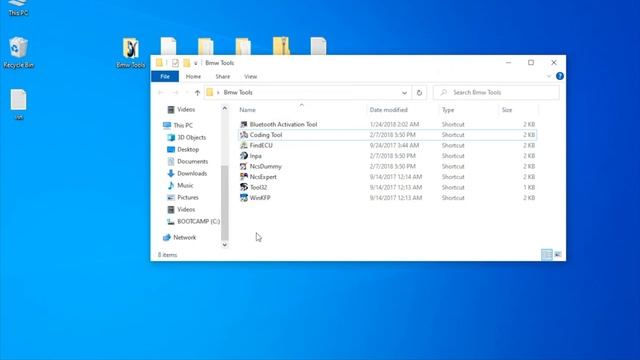Image resolution: width=640 pixels, height=360 pixels.
Task: Select Network in navigation pane
Action: tap(179, 237)
